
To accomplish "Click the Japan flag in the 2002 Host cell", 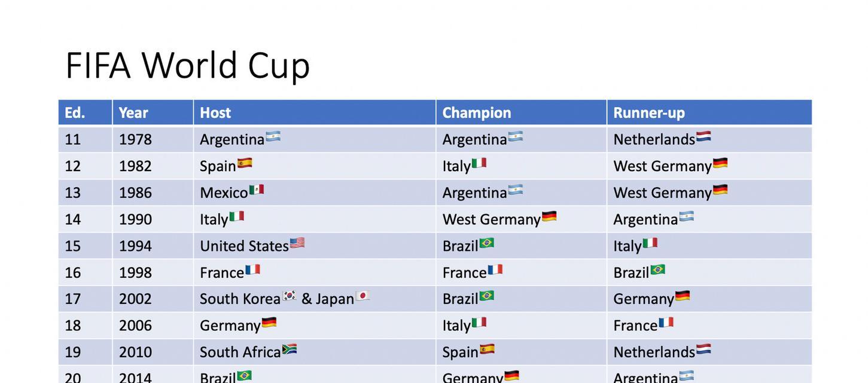I will coord(363,296).
